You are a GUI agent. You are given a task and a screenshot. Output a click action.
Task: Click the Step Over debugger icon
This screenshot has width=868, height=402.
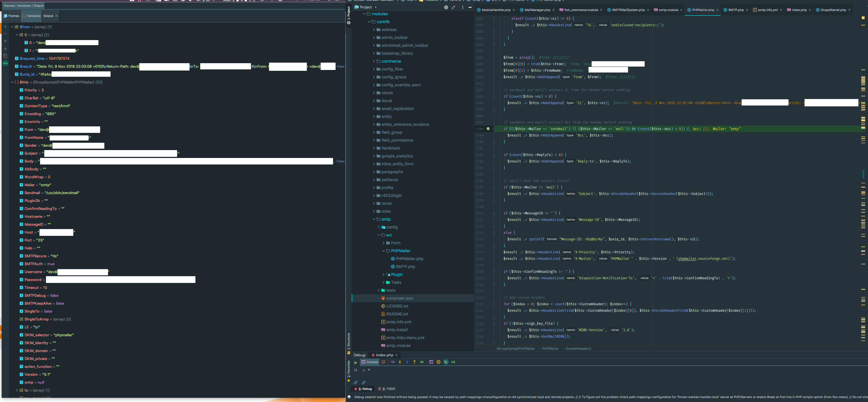[x=393, y=362]
